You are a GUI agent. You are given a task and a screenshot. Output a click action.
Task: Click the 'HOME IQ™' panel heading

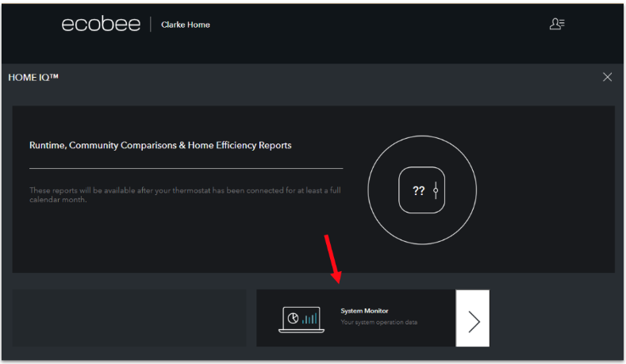33,78
